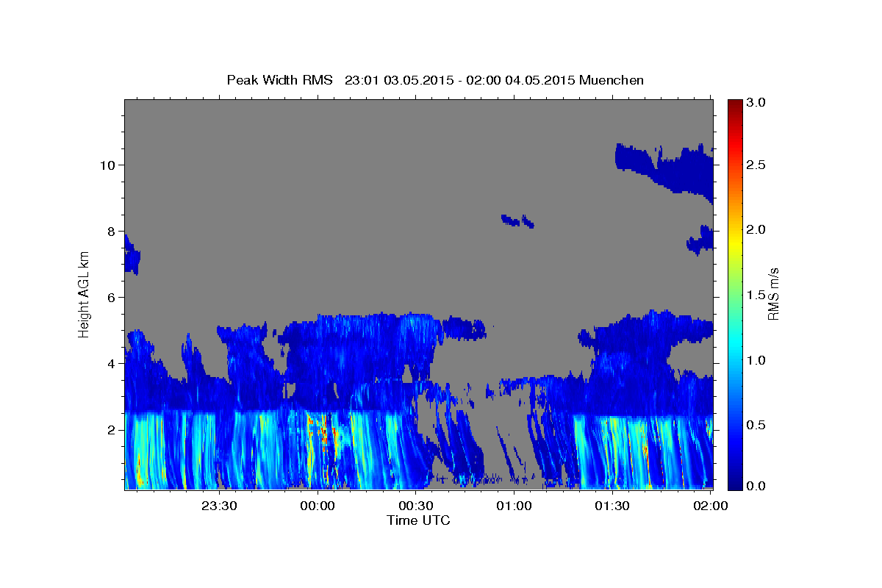
Task: Click the "Height AGL km" axis label
Action: pyautogui.click(x=85, y=294)
